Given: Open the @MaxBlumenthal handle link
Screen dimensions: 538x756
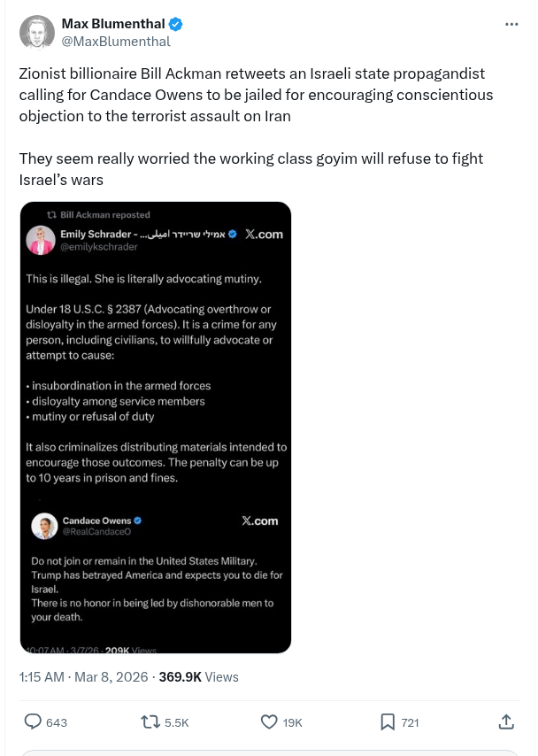Looking at the screenshot, I should pyautogui.click(x=116, y=41).
